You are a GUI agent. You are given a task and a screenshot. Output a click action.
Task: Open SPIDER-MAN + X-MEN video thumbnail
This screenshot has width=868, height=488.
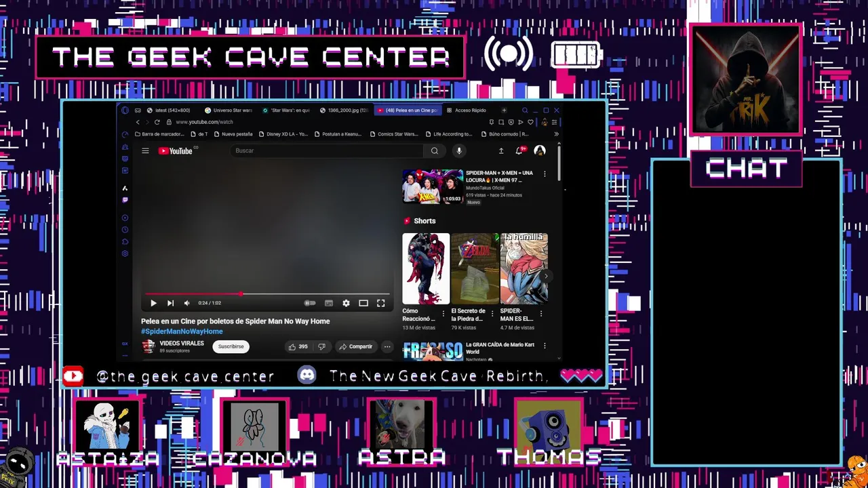click(433, 186)
